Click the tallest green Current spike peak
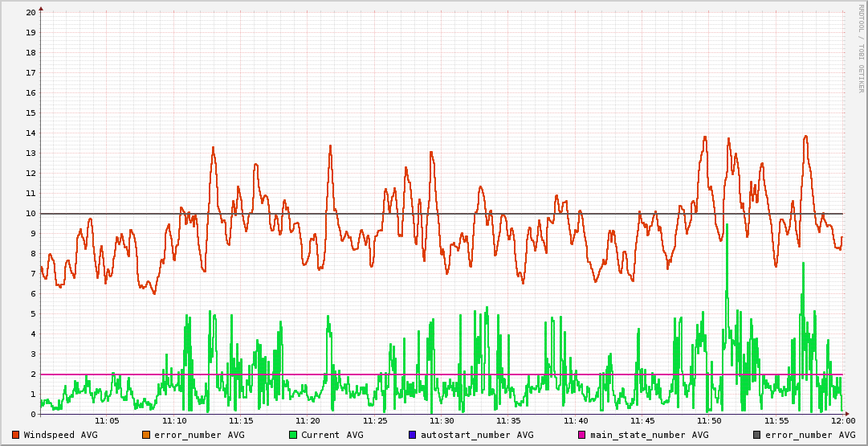 click(x=727, y=226)
